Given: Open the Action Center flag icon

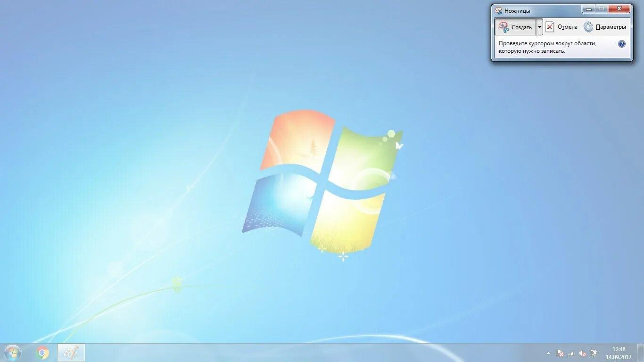Looking at the screenshot, I should tap(560, 353).
